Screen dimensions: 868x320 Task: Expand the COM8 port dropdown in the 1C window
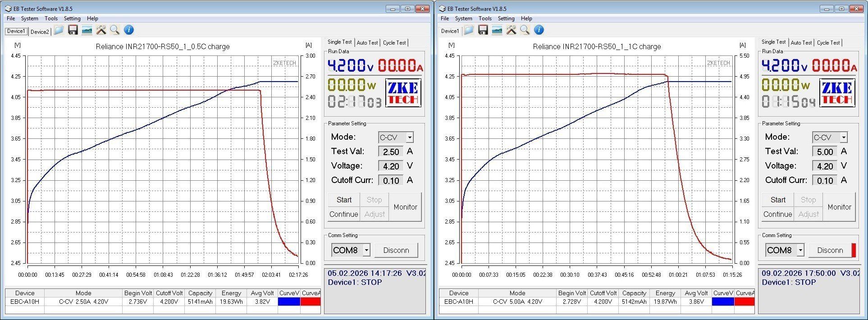[x=800, y=250]
